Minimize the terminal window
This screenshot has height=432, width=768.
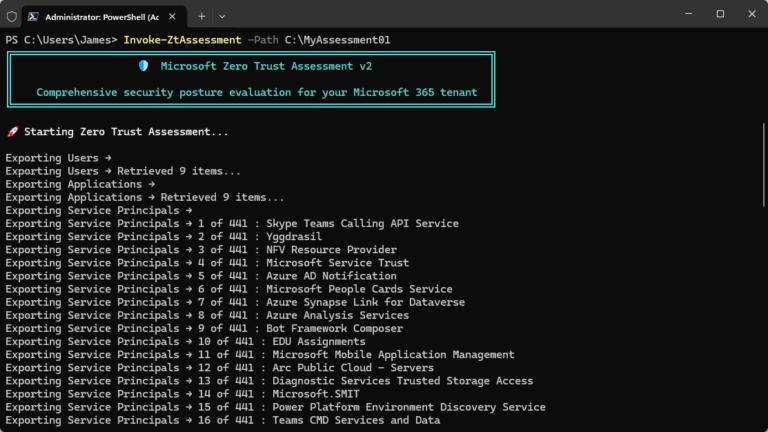pyautogui.click(x=689, y=14)
